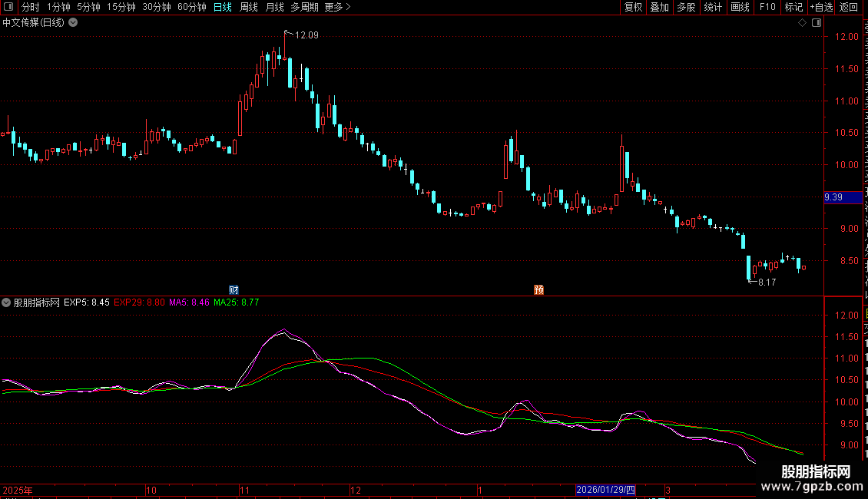Click the 预 forecast marker icon
868x499 pixels.
539,289
